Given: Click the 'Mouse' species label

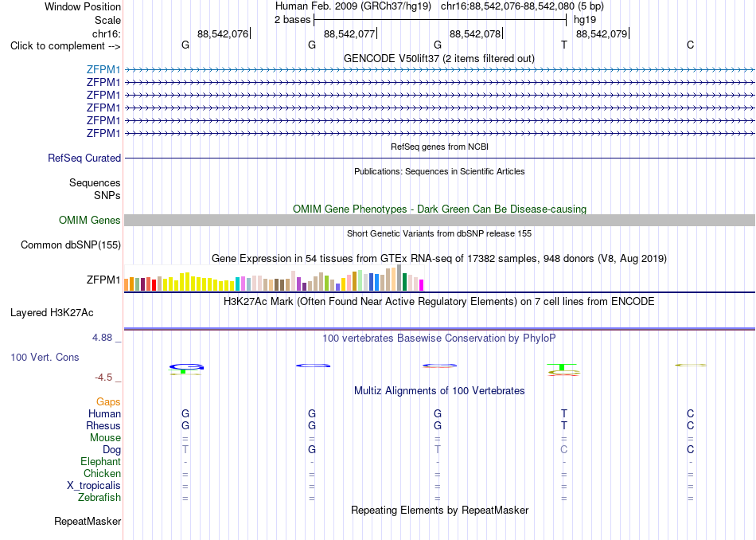Looking at the screenshot, I should click(x=105, y=438).
